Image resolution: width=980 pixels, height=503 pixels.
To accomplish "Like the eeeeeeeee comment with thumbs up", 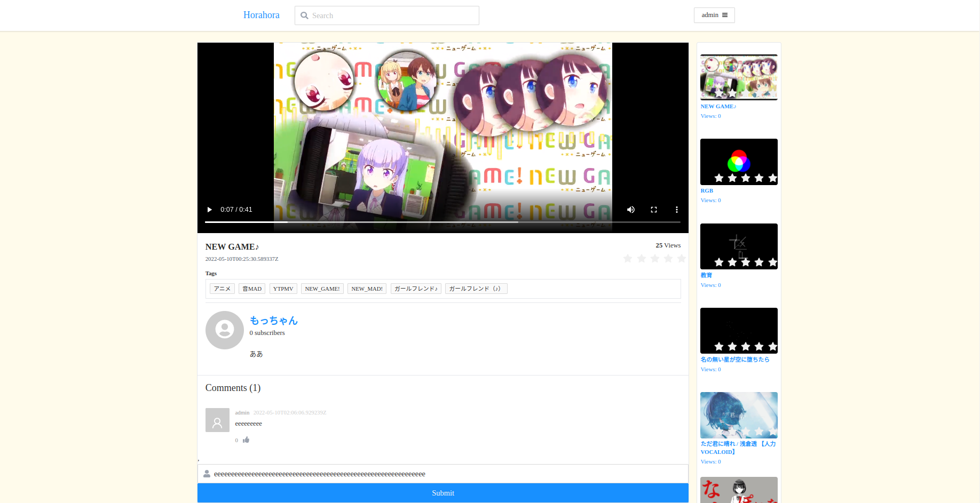I will pos(246,440).
